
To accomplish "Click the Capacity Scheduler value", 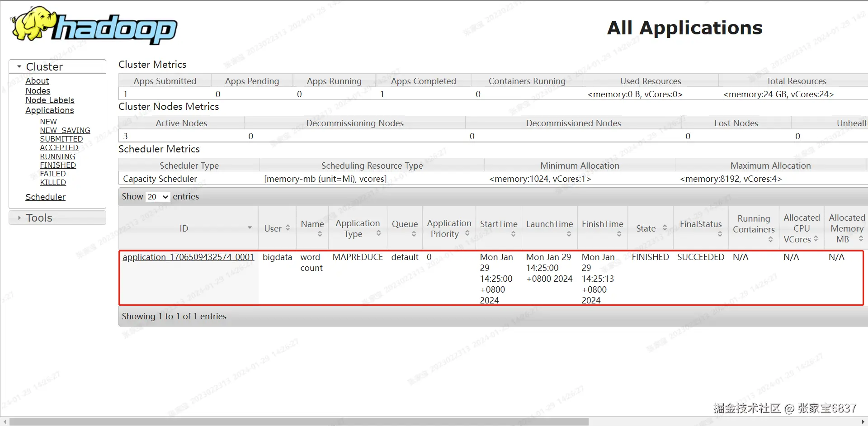I will coord(160,179).
